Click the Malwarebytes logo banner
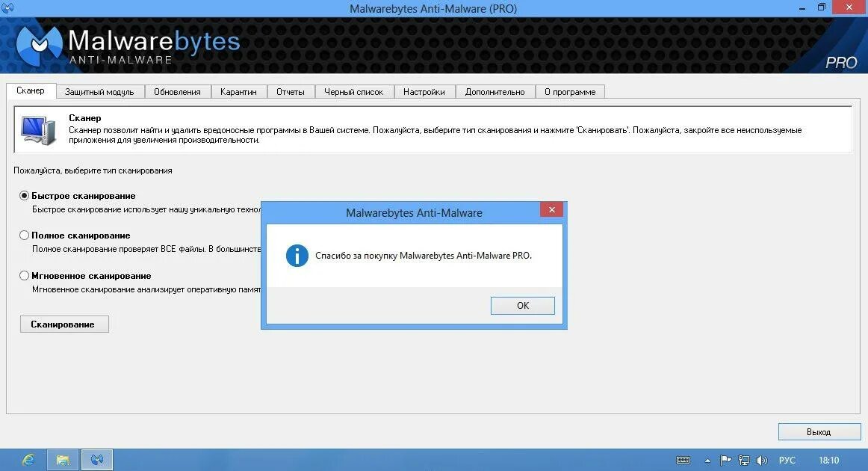Viewport: 868px width, 471px height. (128, 46)
